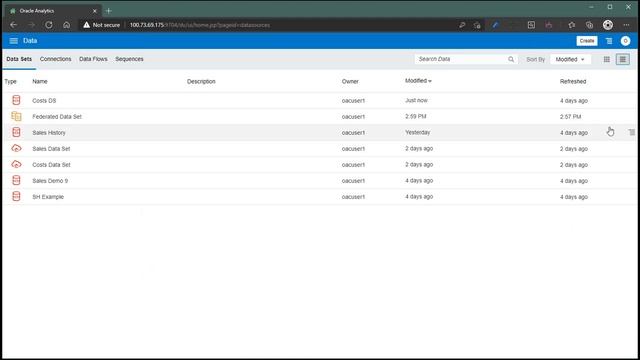Click the Data page title
Image resolution: width=640 pixels, height=360 pixels.
(30, 41)
